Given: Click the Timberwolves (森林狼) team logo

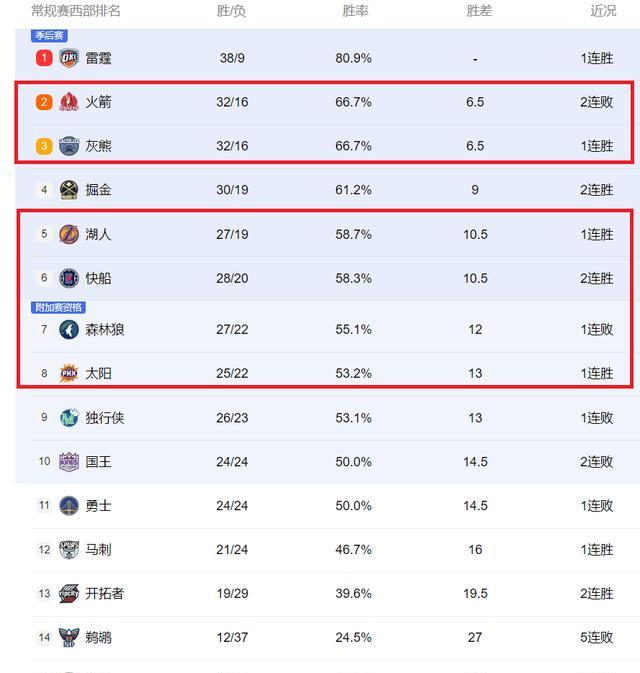Looking at the screenshot, I should pos(69,329).
